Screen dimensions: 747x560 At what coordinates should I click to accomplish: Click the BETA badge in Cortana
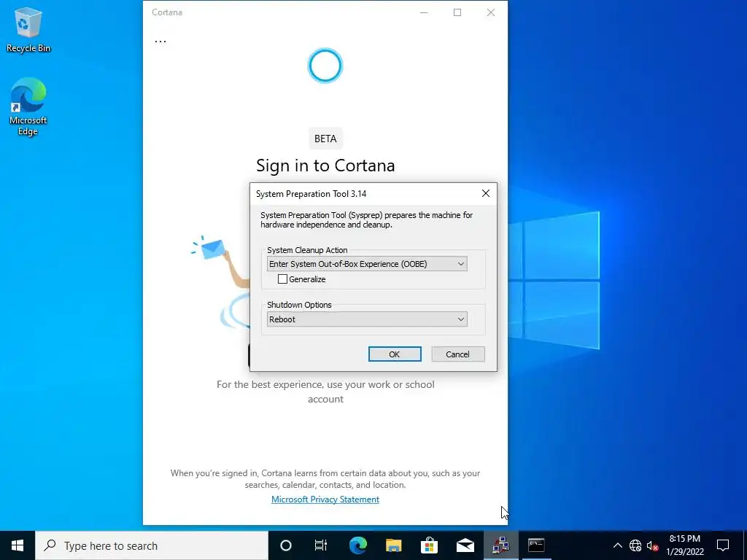coord(325,139)
